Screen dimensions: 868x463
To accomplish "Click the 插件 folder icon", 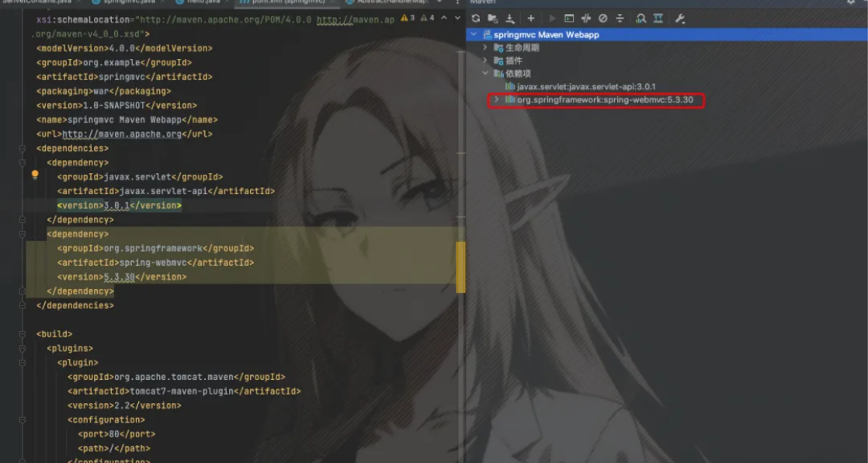I will pos(498,61).
